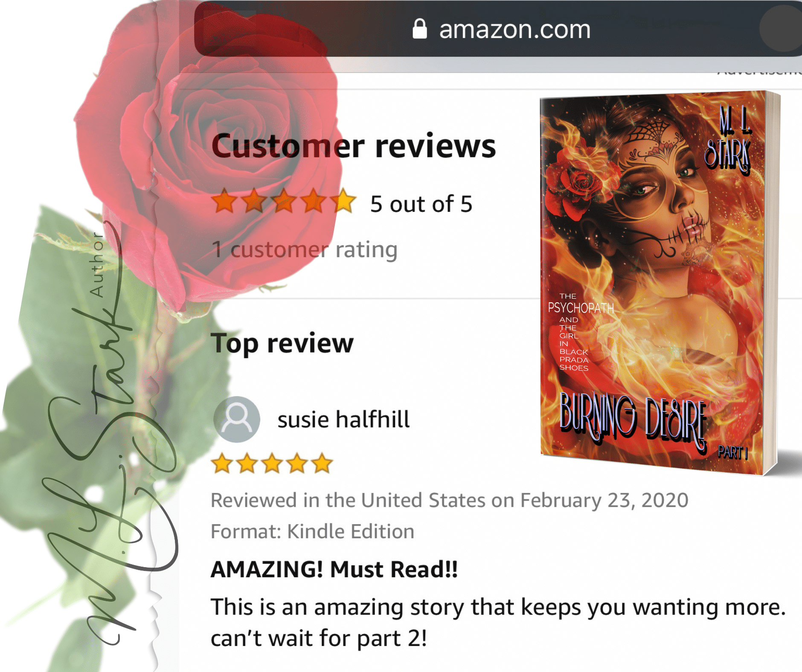Click the 'AMAZING! Must Read!!' review title
The image size is (802, 672).
(x=334, y=569)
